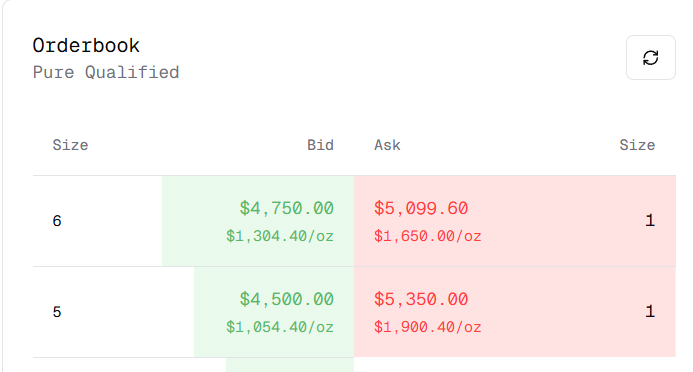Click bid size 5 in second row
693x372 pixels.
point(57,312)
